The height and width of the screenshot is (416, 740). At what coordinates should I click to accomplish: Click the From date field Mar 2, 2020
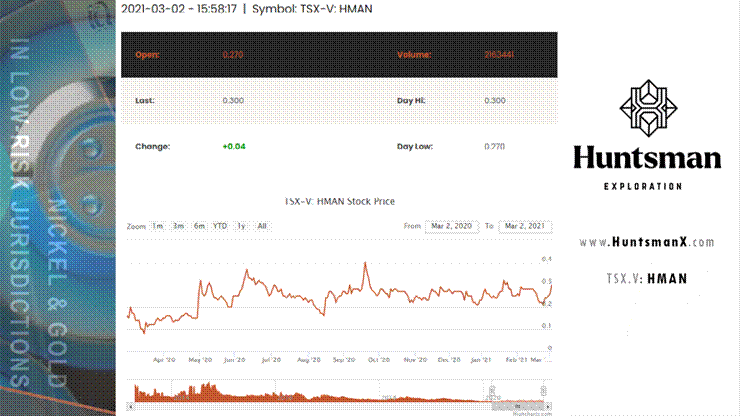[x=452, y=226]
